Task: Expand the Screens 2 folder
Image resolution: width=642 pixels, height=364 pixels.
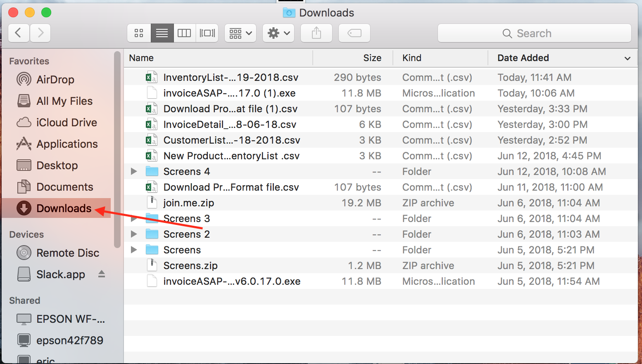Action: coord(134,234)
